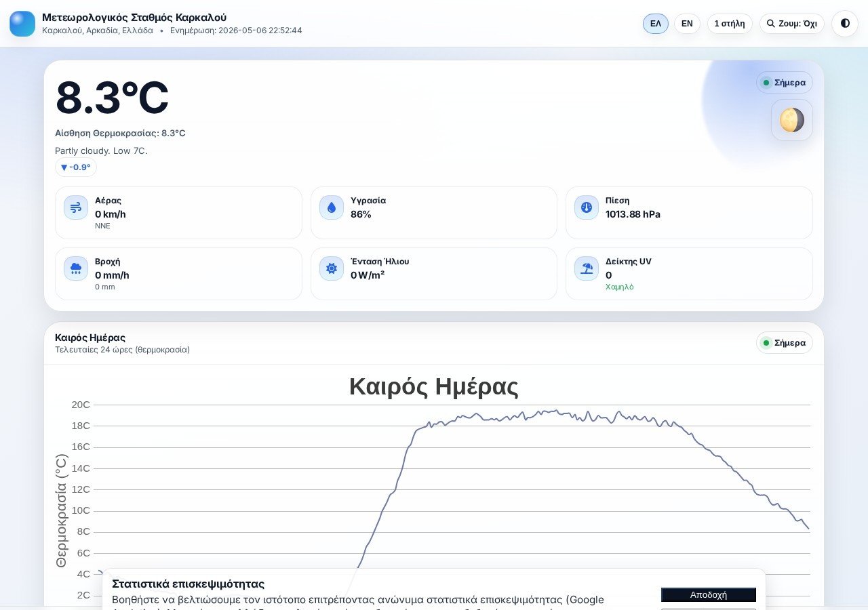The height and width of the screenshot is (610, 868).
Task: Click the wind icon for Αέρας
Action: click(x=76, y=207)
